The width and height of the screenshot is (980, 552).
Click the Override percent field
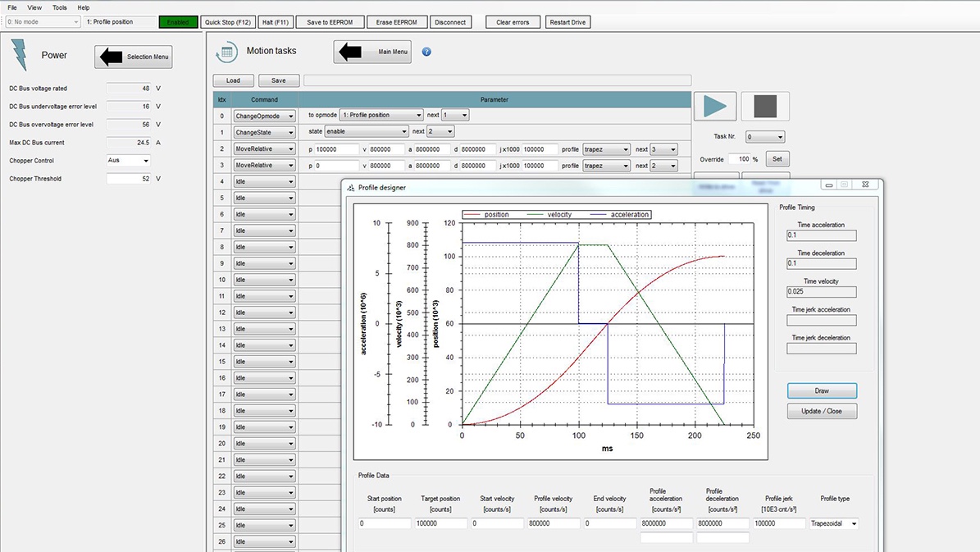click(x=740, y=159)
